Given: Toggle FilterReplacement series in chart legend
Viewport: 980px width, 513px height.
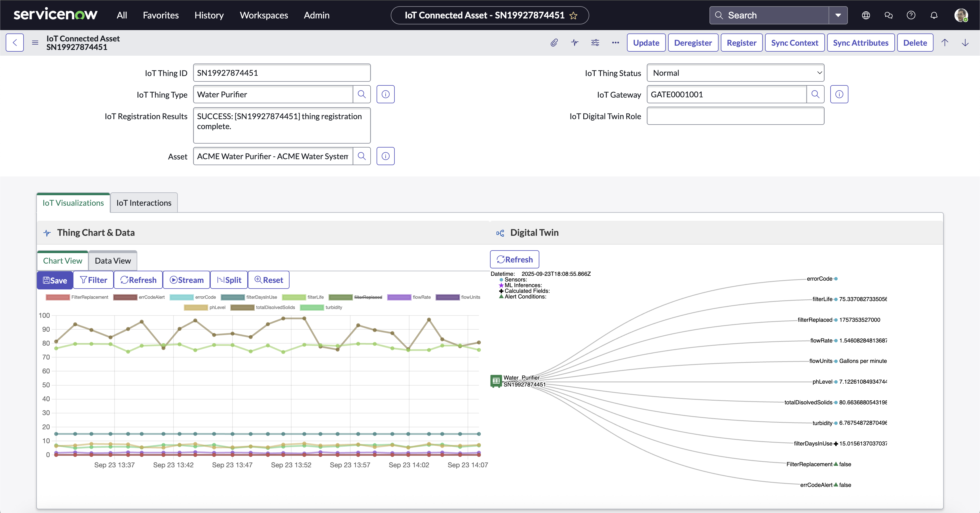Looking at the screenshot, I should (x=77, y=297).
